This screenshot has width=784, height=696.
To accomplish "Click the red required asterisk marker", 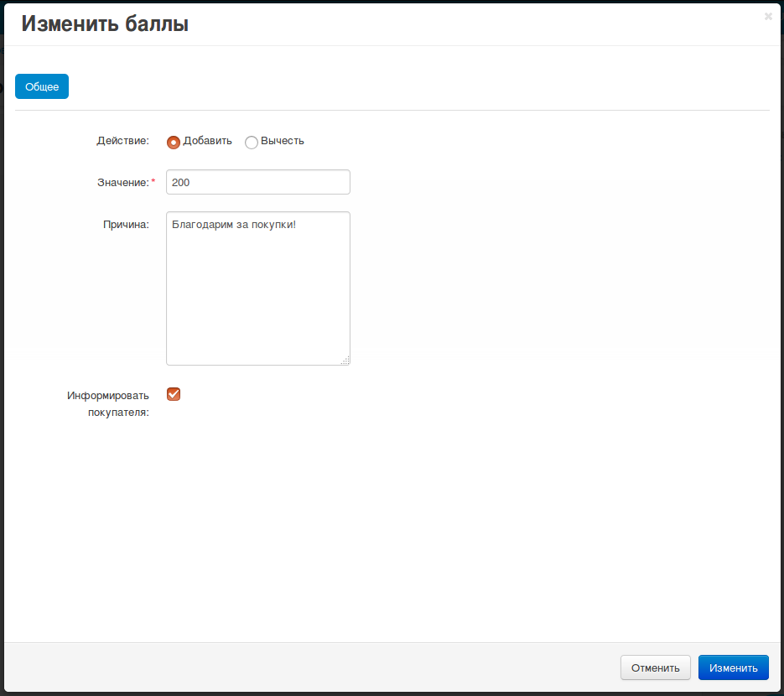I will (x=153, y=181).
